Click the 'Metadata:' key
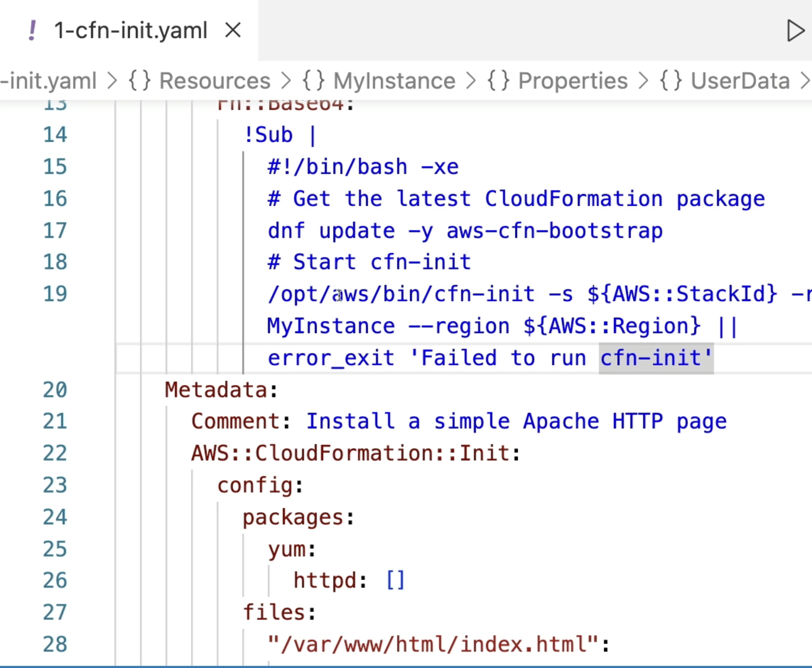This screenshot has width=812, height=668. (221, 390)
